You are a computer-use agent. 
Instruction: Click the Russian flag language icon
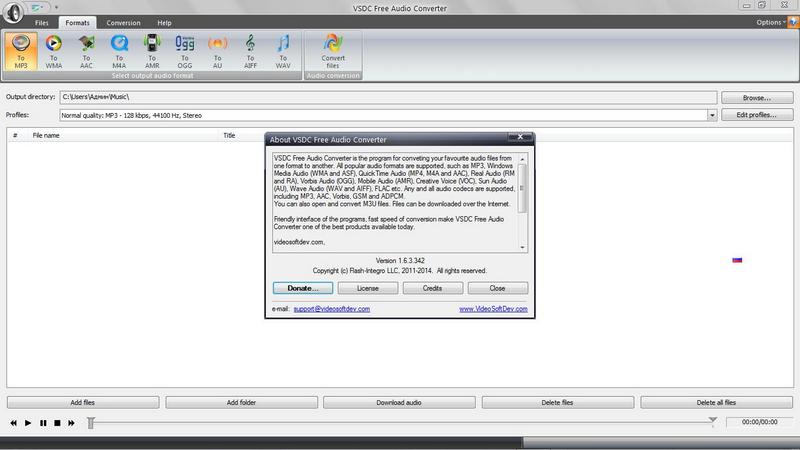737,260
